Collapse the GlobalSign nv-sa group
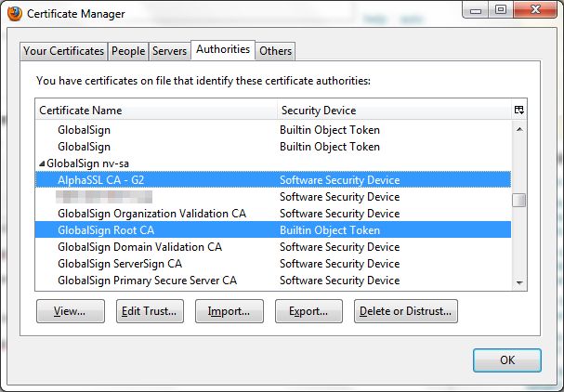 (x=42, y=163)
